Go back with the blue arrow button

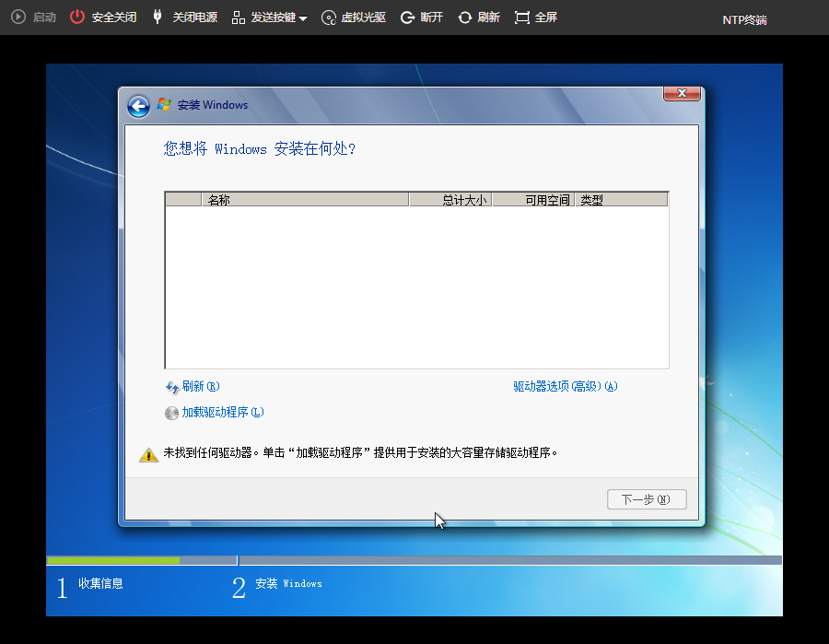[138, 106]
